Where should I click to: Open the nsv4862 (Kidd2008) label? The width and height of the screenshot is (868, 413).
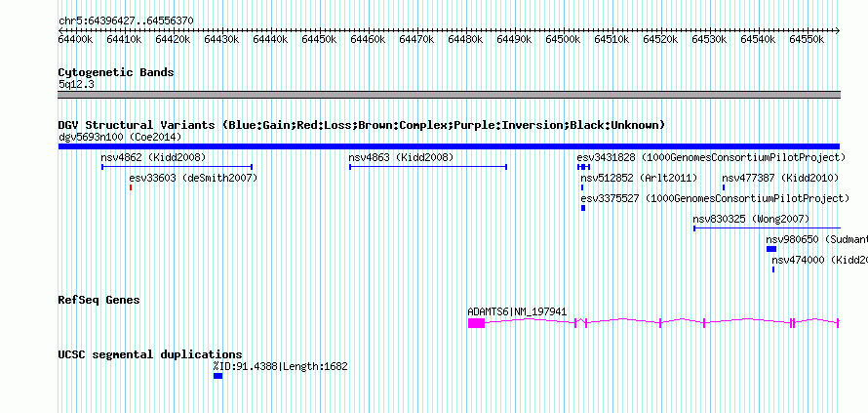tap(153, 157)
